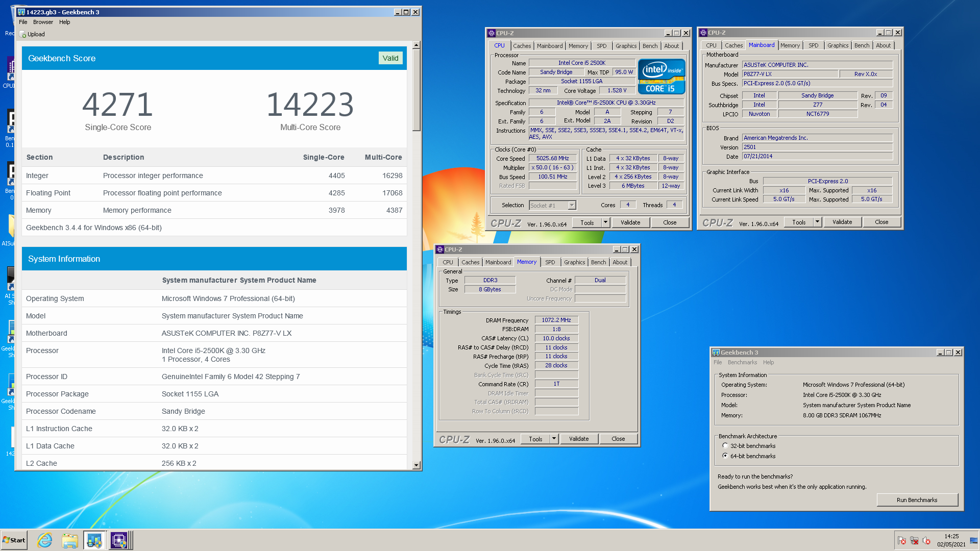Screen dimensions: 980x551
Task: Switch to Memory tab in CPU-Z Mainboard window
Action: [x=790, y=45]
